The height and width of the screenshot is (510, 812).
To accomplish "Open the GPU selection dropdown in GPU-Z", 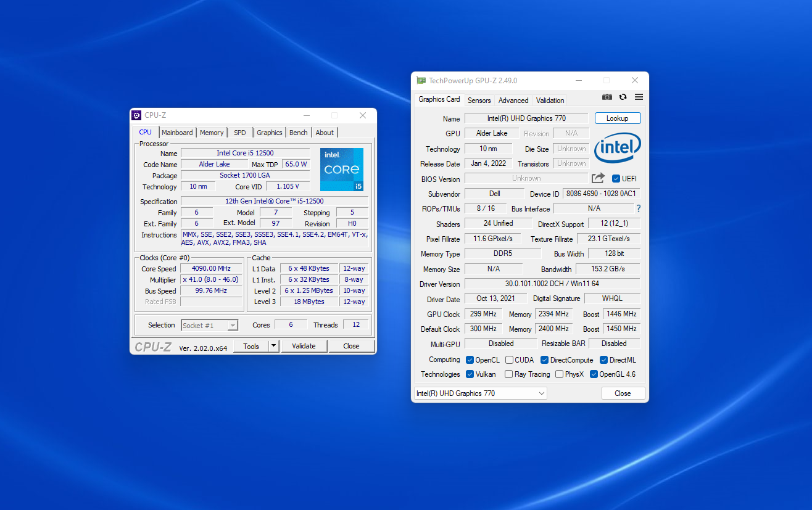I will tap(481, 393).
